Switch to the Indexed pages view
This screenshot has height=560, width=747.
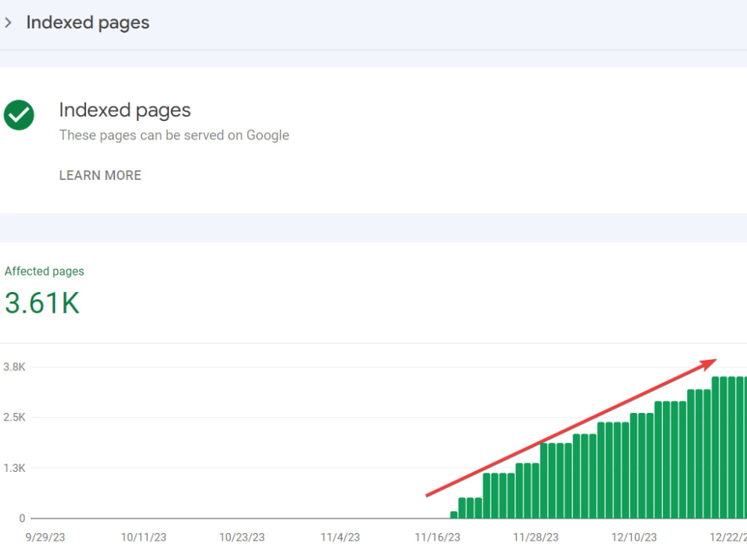click(x=125, y=110)
